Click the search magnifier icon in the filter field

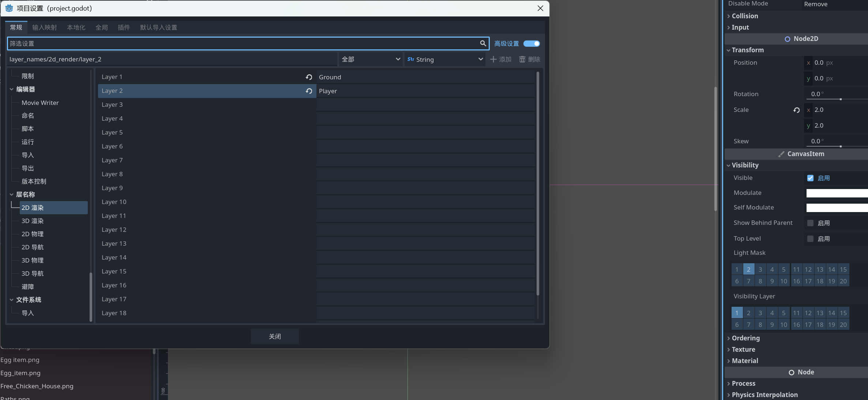pos(483,44)
